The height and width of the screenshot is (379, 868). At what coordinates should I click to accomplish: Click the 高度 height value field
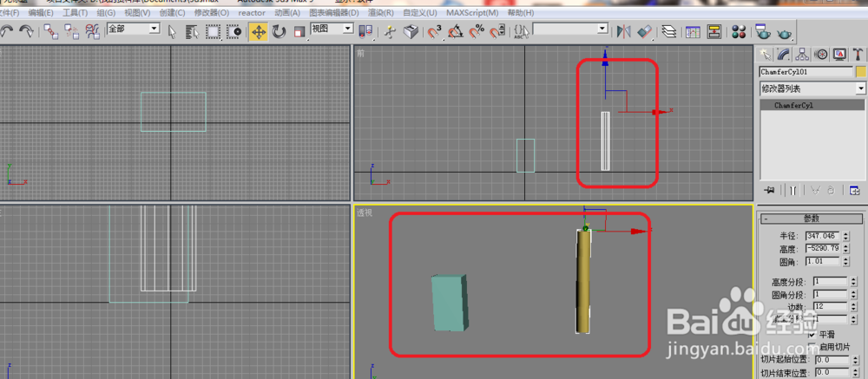(x=823, y=248)
